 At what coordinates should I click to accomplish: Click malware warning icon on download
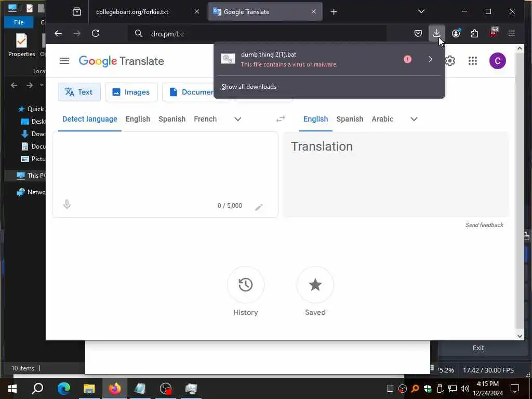tap(407, 59)
